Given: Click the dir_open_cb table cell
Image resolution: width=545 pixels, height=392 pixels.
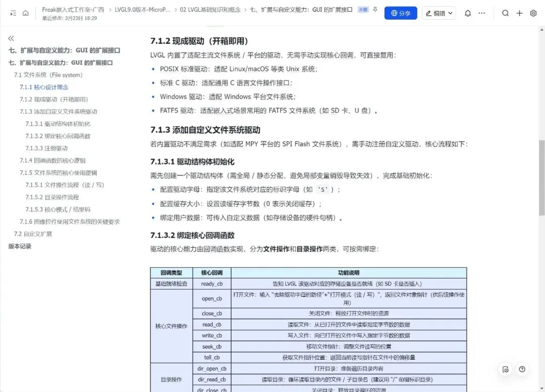Looking at the screenshot, I should (x=211, y=368).
